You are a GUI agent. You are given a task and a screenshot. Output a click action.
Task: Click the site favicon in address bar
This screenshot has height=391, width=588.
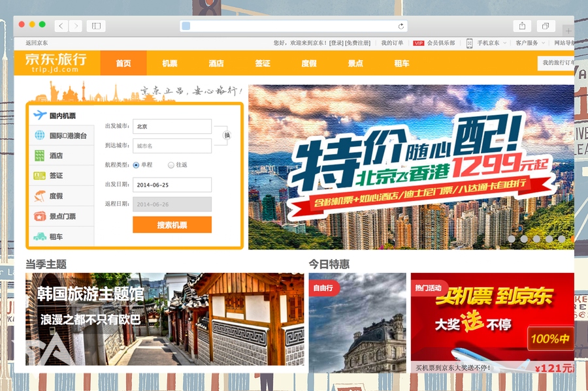186,26
